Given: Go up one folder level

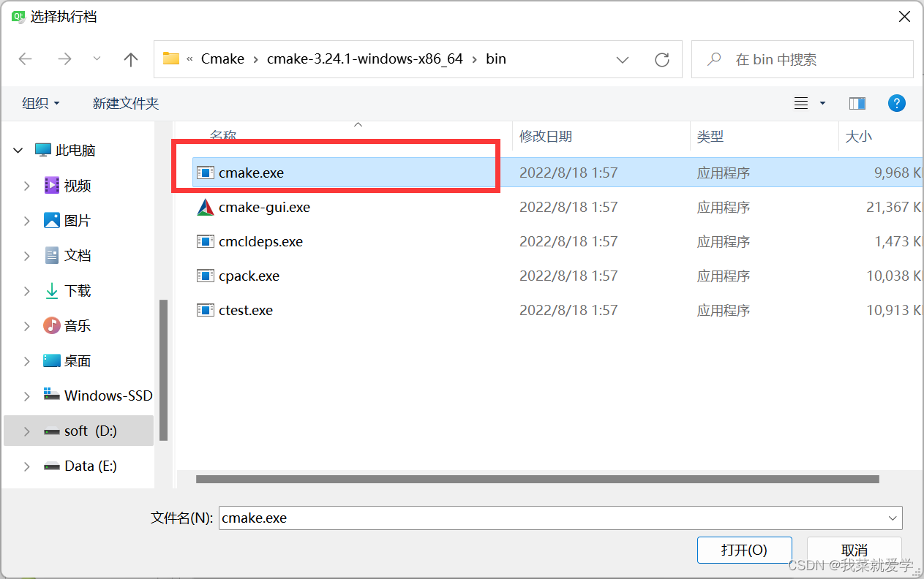Looking at the screenshot, I should click(131, 59).
